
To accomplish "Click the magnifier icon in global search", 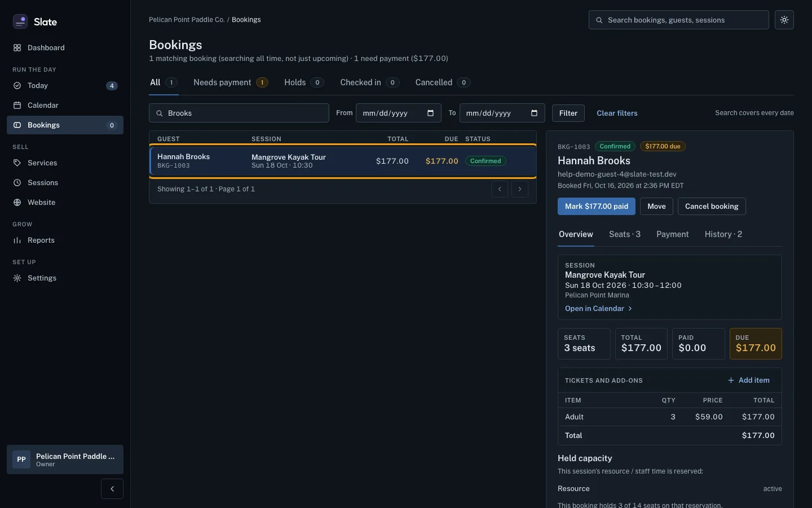I will (599, 20).
